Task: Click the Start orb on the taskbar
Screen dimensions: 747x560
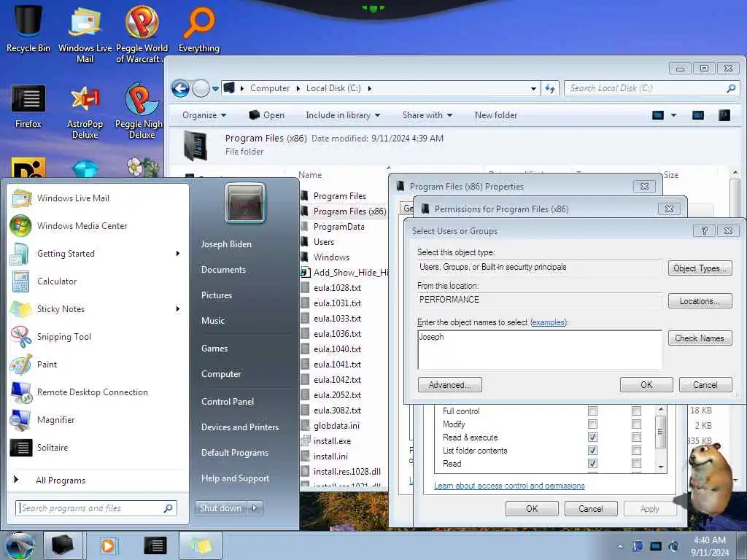Action: 20,545
